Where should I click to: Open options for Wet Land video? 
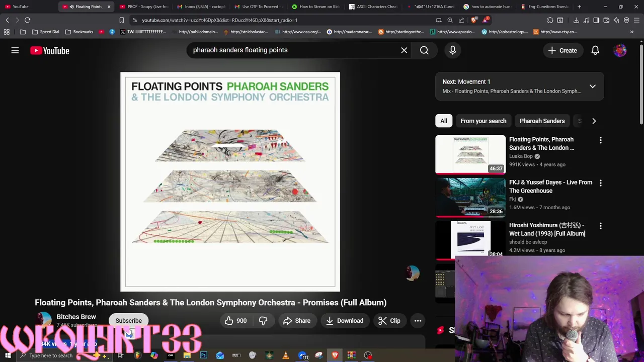point(600,226)
